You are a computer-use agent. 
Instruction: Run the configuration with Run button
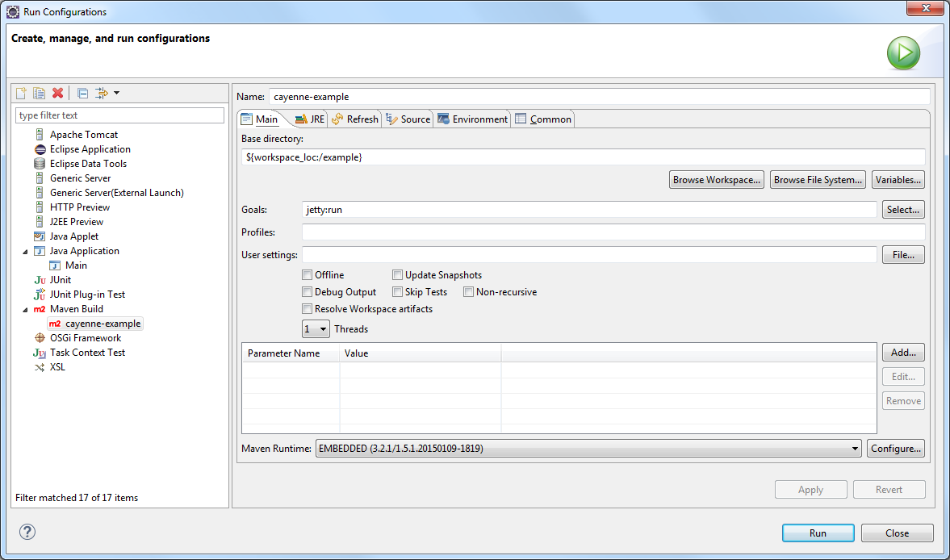[818, 533]
